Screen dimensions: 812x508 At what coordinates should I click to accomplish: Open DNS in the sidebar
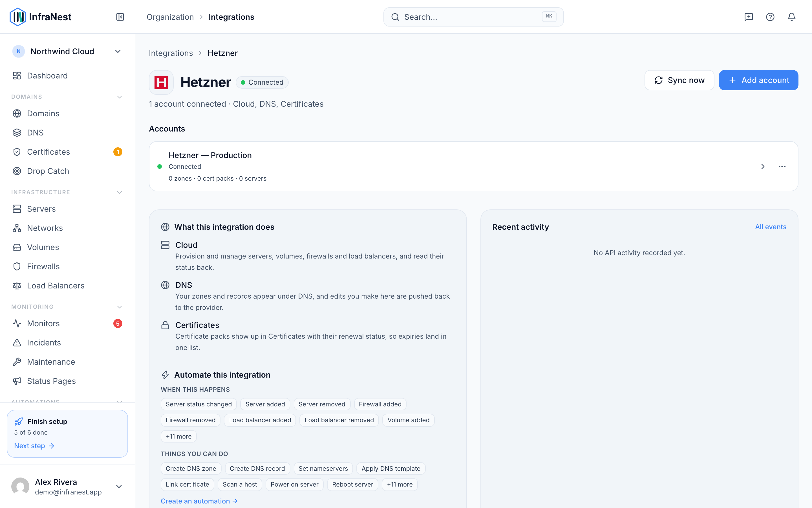click(67, 133)
